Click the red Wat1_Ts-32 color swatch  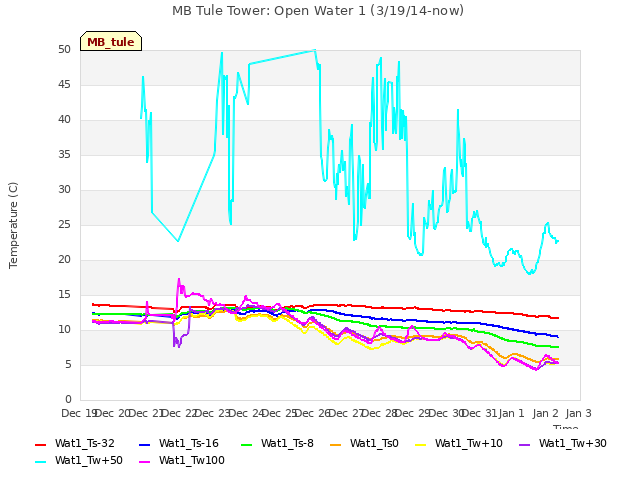click(x=40, y=444)
